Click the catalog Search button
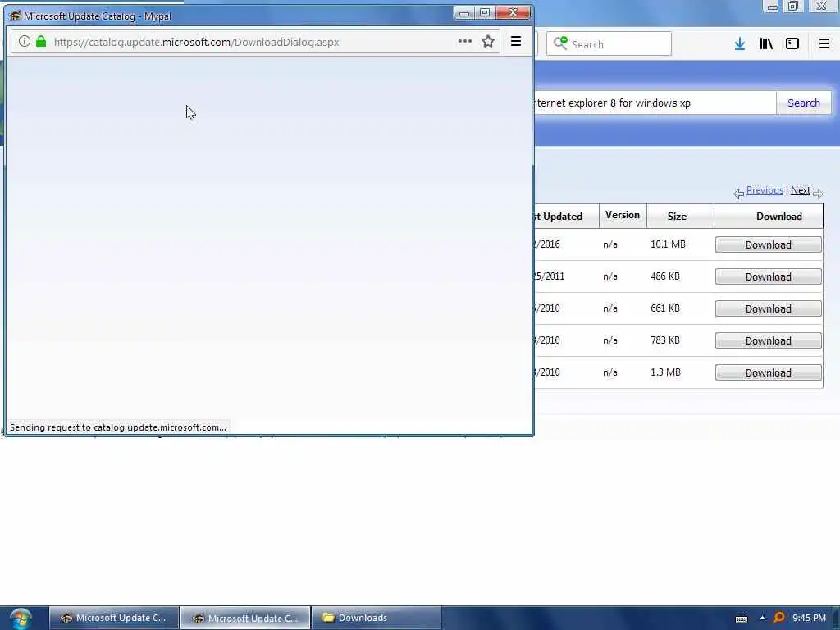 pyautogui.click(x=804, y=103)
